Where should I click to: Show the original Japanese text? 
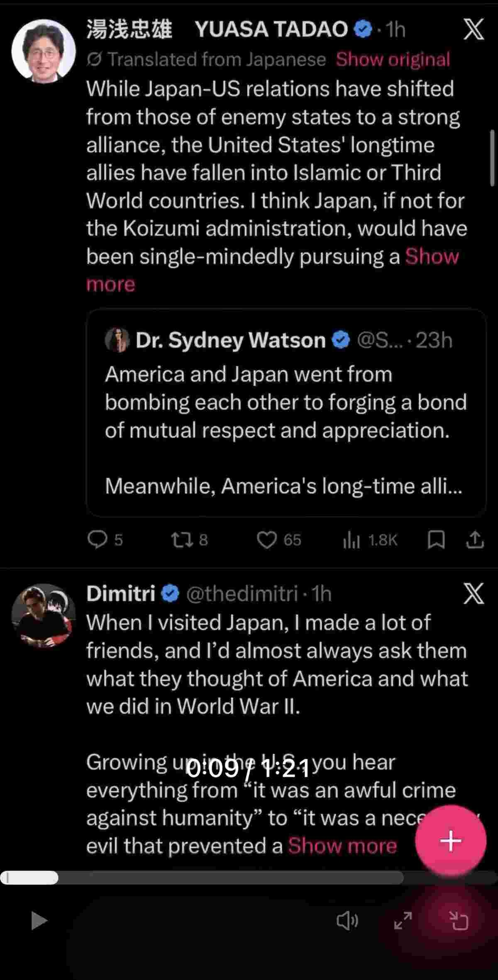coord(393,59)
